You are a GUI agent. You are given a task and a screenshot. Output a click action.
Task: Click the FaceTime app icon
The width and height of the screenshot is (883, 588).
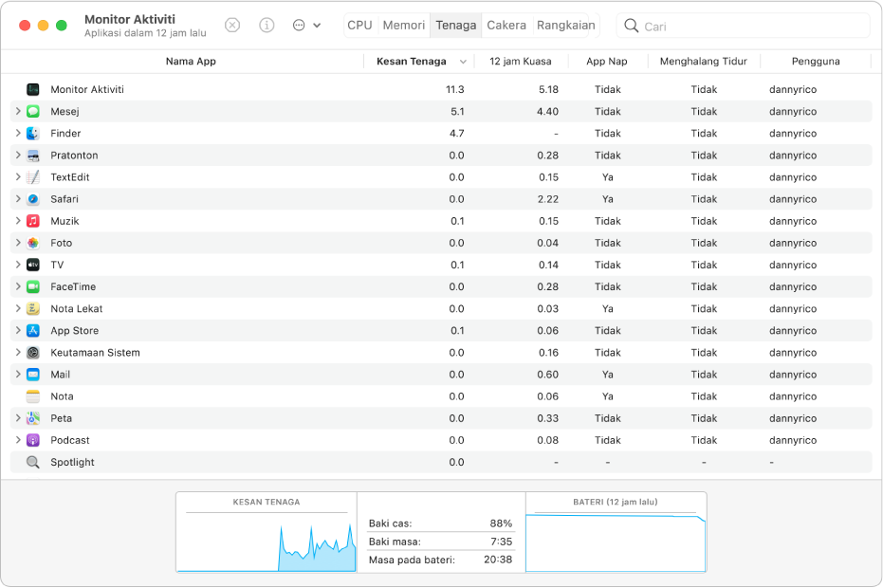(x=33, y=286)
